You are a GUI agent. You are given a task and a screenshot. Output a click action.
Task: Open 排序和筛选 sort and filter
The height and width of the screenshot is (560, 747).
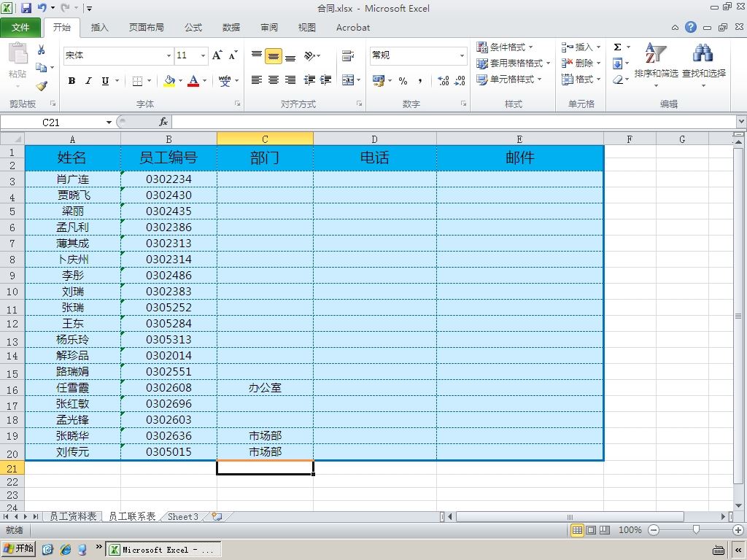tap(656, 64)
